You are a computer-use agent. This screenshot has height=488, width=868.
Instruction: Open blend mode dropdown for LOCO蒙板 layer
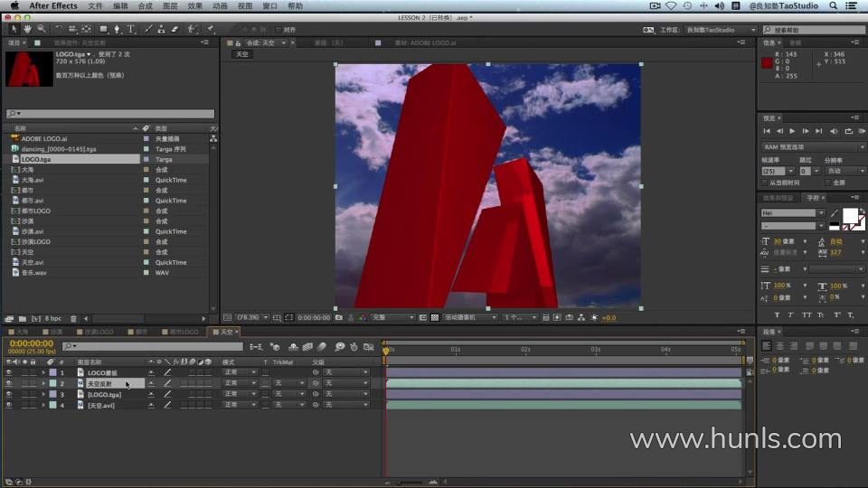click(x=240, y=372)
